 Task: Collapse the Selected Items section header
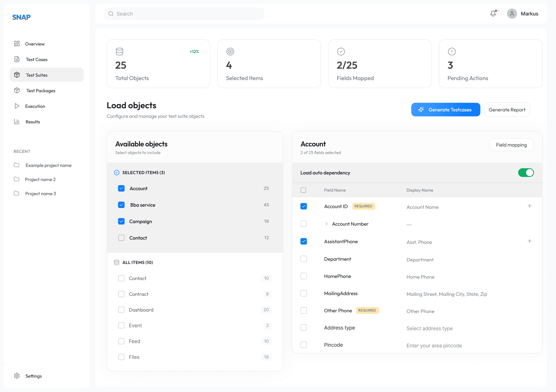[143, 173]
